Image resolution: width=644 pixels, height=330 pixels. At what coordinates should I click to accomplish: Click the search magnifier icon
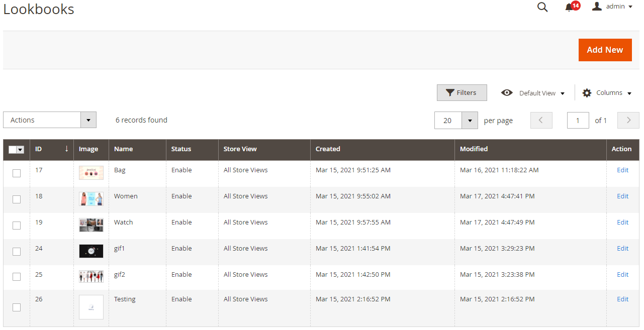click(x=542, y=7)
